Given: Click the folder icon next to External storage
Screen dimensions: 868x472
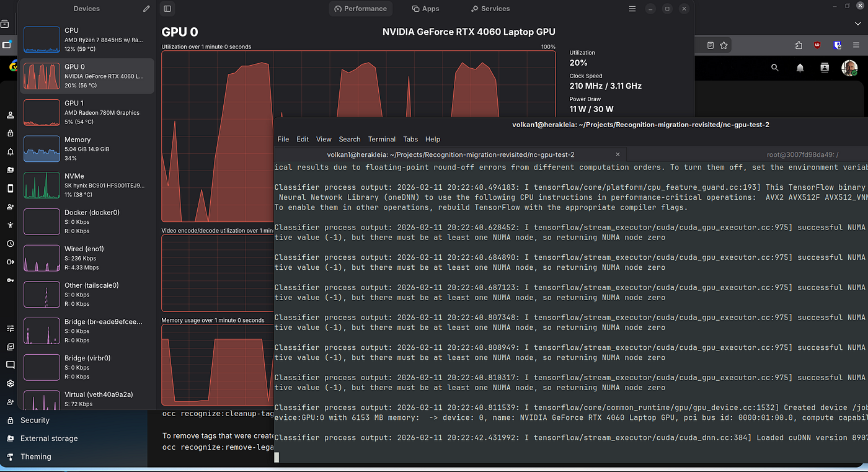Looking at the screenshot, I should (x=10, y=439).
